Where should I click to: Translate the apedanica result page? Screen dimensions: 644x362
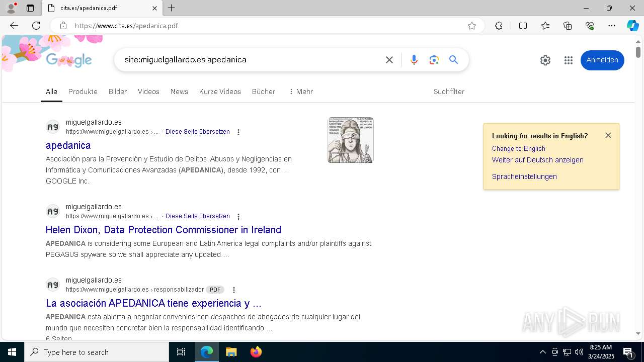(198, 132)
